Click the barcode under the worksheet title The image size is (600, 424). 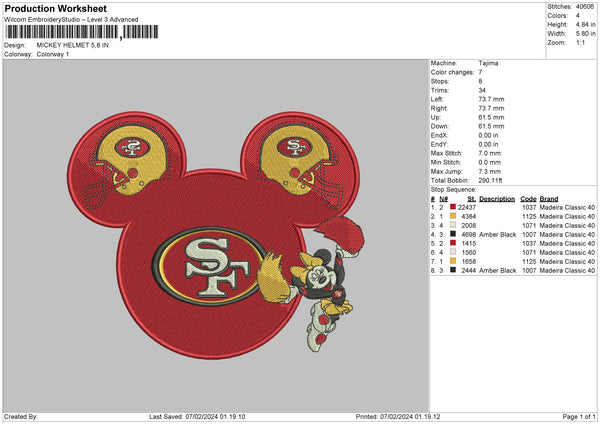pos(82,32)
